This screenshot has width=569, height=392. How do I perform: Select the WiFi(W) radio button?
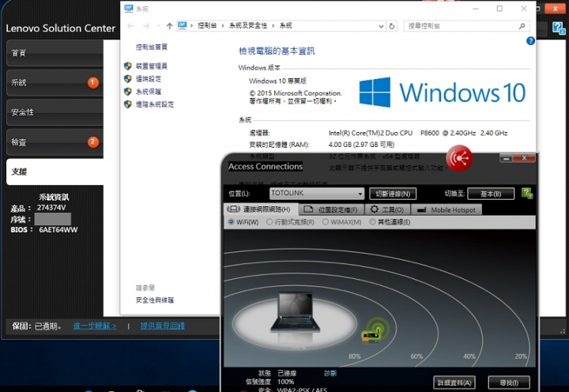[231, 222]
